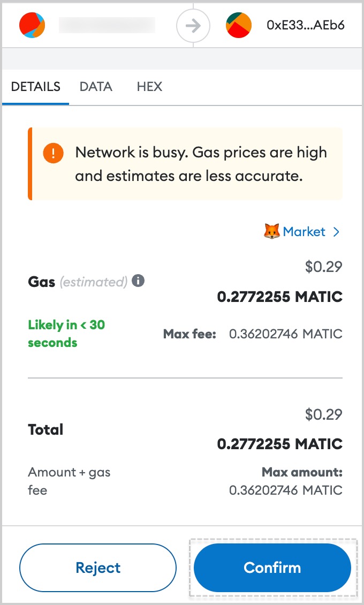Click the sender account avatar icon
Image resolution: width=364 pixels, height=605 pixels.
[x=33, y=25]
